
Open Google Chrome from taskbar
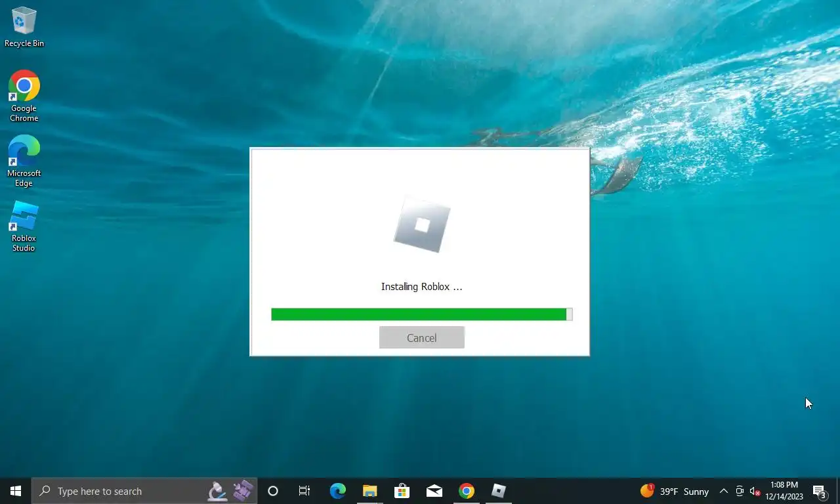[x=466, y=491]
